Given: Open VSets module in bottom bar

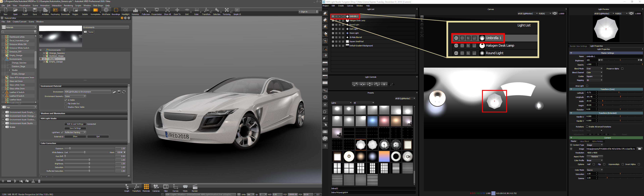Looking at the screenshot, I should (x=185, y=188).
